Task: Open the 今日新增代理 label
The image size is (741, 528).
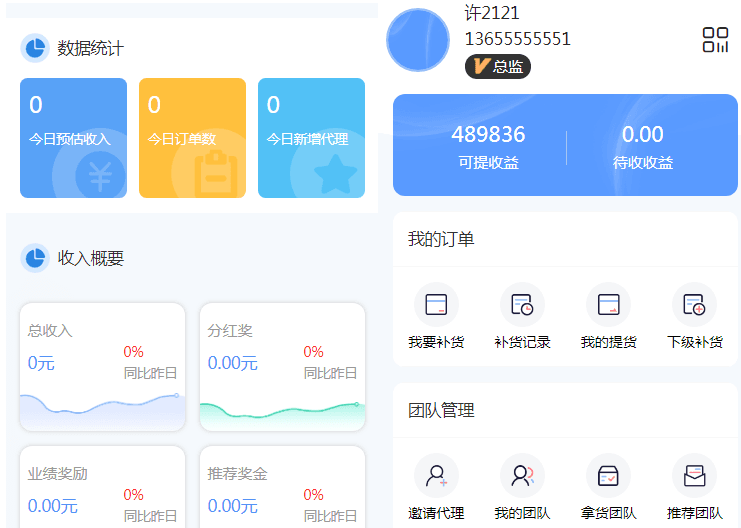Action: pyautogui.click(x=307, y=139)
